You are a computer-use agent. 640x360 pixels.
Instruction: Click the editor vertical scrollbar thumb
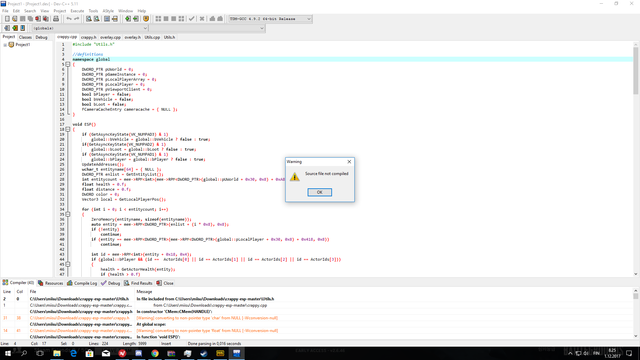coord(636,70)
